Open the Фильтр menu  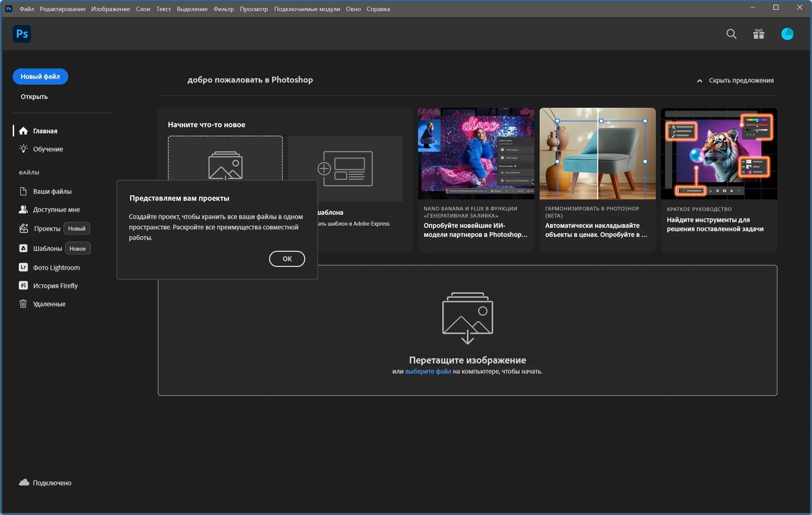(x=224, y=9)
